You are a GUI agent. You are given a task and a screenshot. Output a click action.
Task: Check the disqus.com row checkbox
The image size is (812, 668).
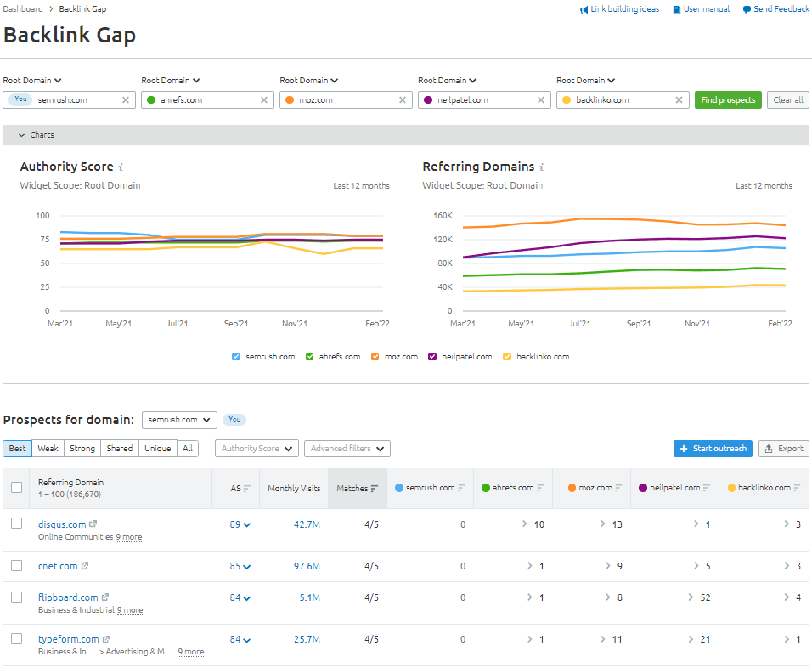tap(17, 524)
